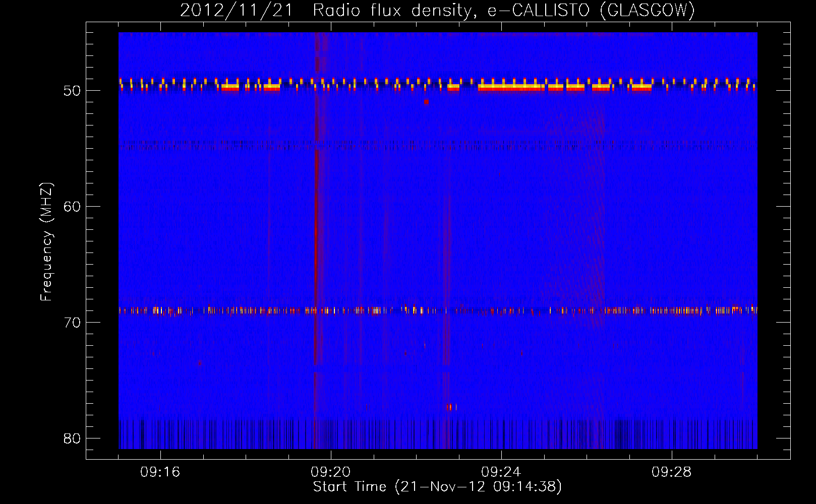Click the small orange spot near 77 MHz
Screen dimensions: 816x504
pyautogui.click(x=451, y=407)
